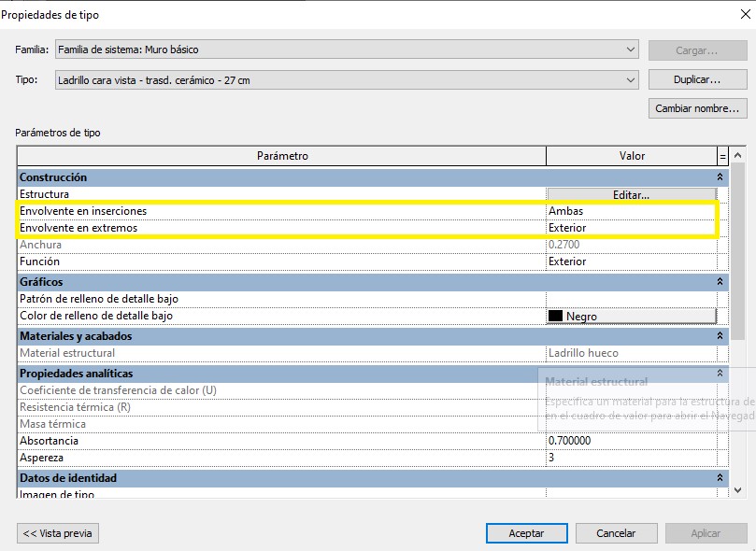Click the Cambiar nombre button
This screenshot has width=756, height=551.
[697, 108]
